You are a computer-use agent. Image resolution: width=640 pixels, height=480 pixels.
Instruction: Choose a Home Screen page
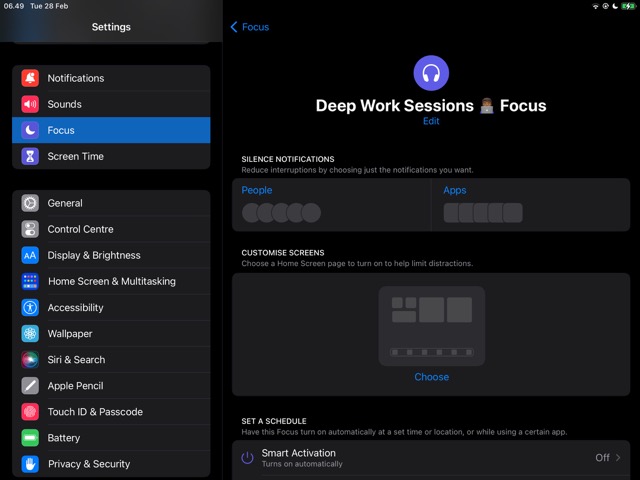(x=431, y=377)
